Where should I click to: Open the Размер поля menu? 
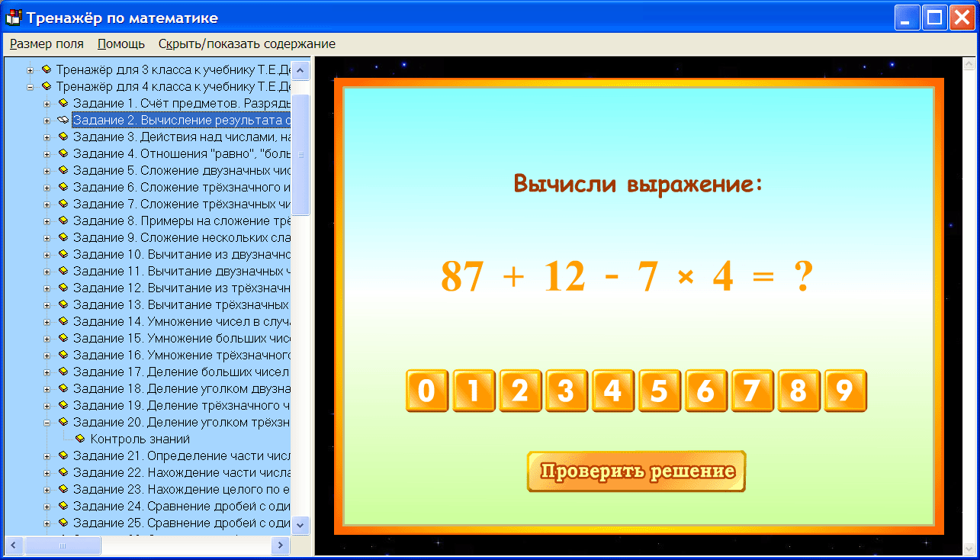(46, 43)
